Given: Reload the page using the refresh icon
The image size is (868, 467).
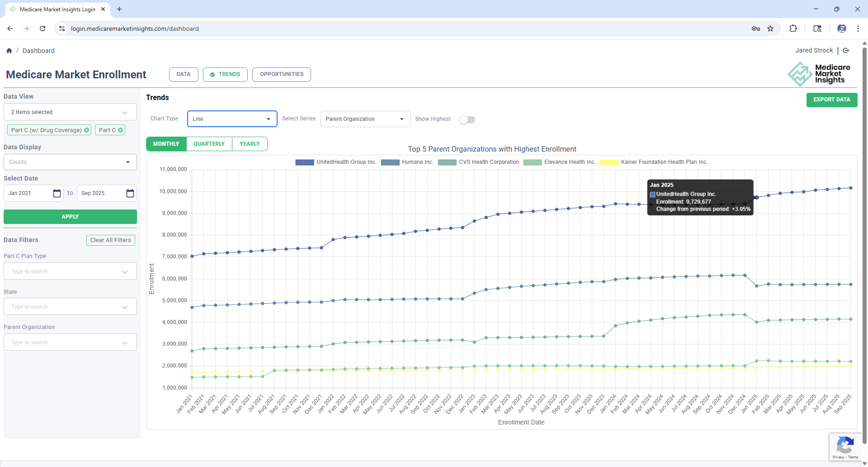Looking at the screenshot, I should click(42, 29).
